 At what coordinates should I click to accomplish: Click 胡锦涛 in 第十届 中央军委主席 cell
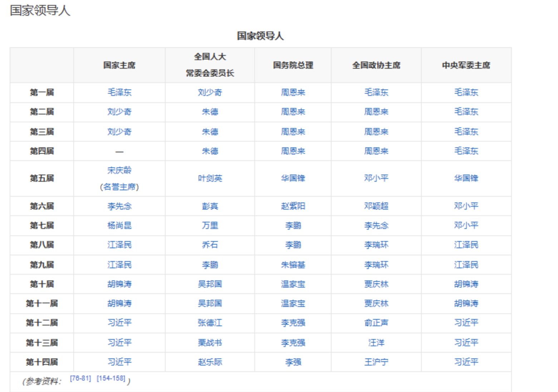point(466,284)
